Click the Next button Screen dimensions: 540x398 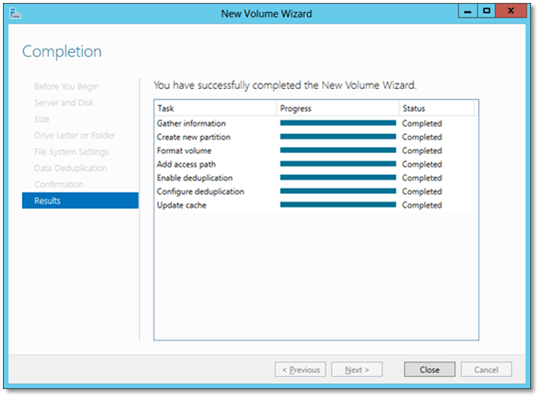pyautogui.click(x=357, y=369)
